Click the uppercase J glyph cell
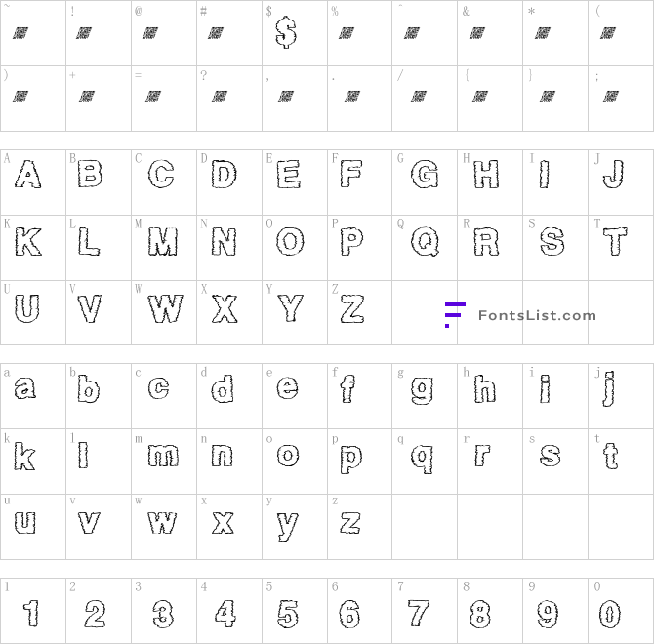This screenshot has height=644, width=654. tap(614, 176)
